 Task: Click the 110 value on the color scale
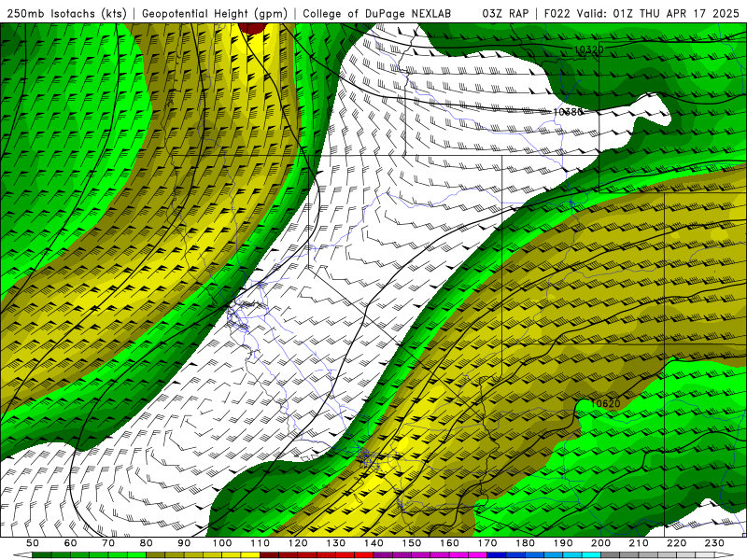(260, 543)
